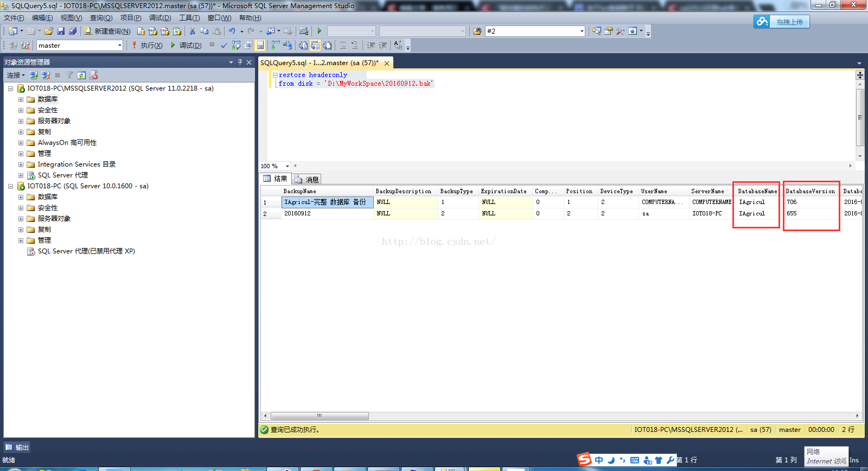Screen dimensions: 868x471
Task: Click the DatabaseVersion column header
Action: tap(810, 191)
